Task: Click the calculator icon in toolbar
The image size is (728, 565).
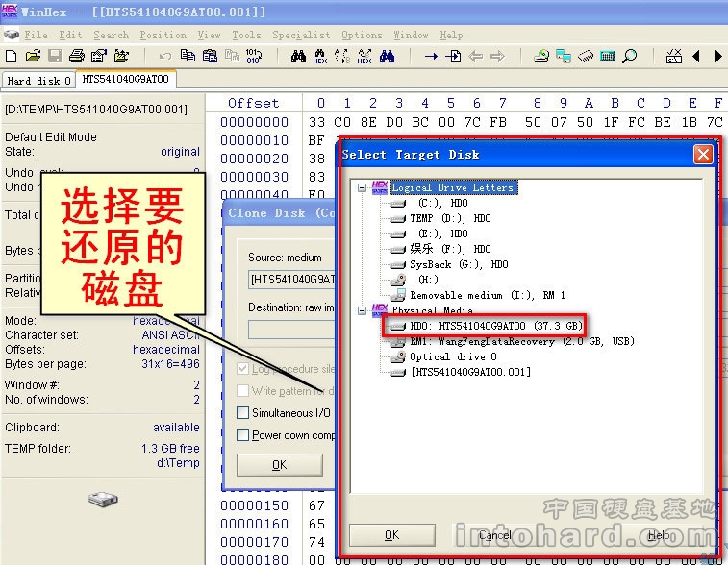Action: (x=607, y=57)
